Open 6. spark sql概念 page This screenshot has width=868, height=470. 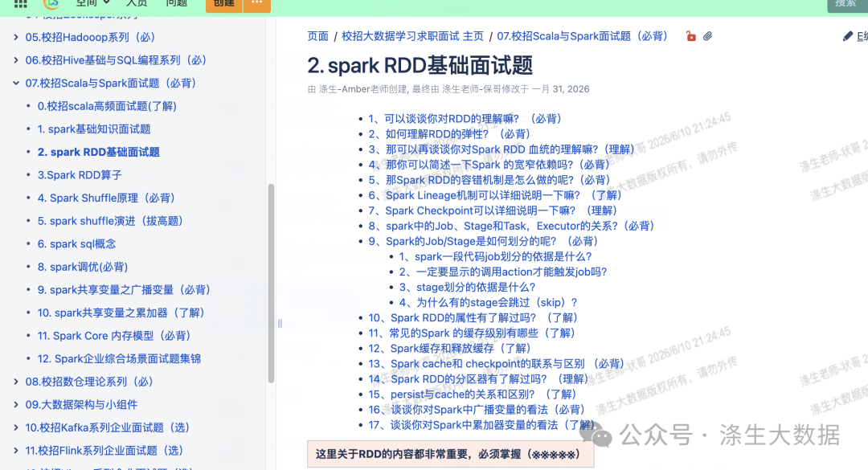(77, 244)
